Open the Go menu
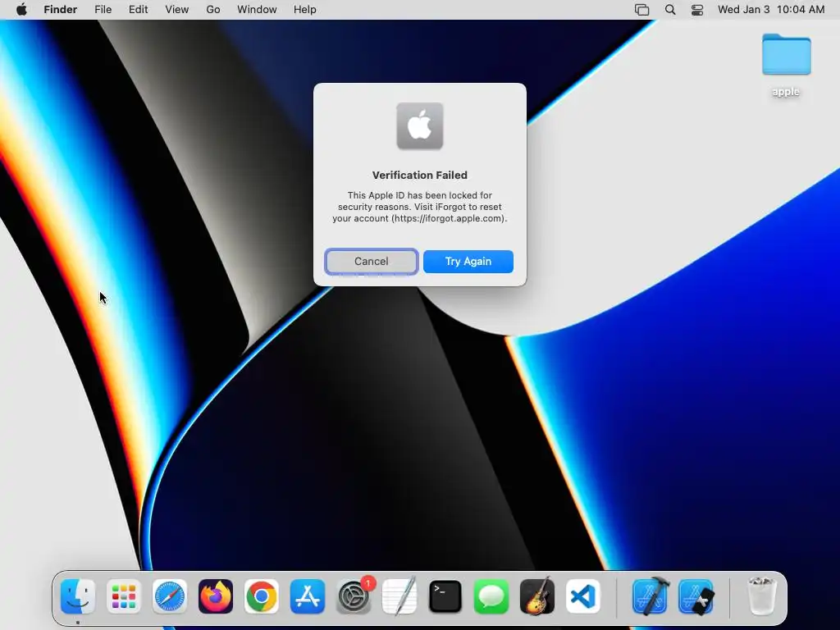 pyautogui.click(x=213, y=10)
